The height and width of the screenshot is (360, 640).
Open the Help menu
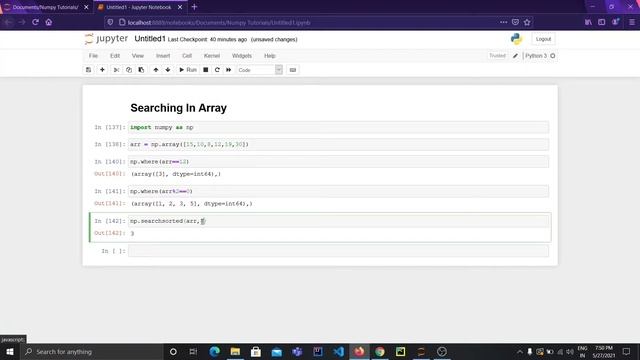[269, 56]
